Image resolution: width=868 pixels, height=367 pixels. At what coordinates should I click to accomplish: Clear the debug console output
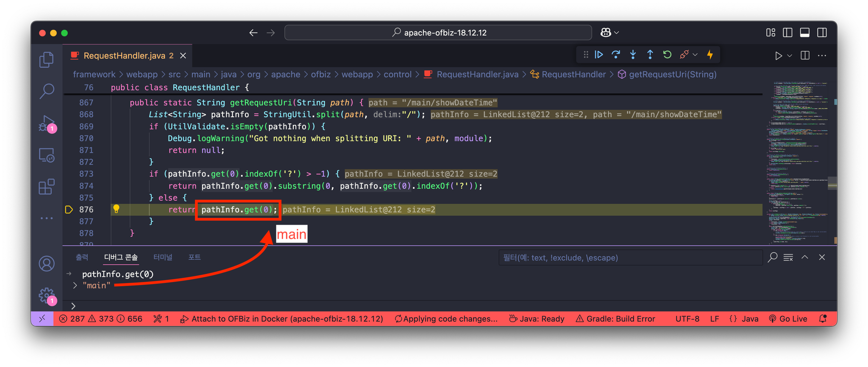pos(788,257)
